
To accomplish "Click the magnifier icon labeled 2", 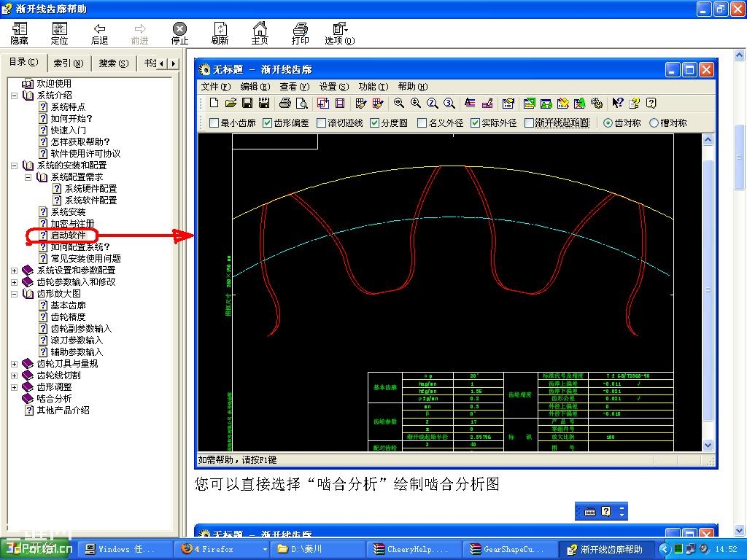I will click(432, 103).
